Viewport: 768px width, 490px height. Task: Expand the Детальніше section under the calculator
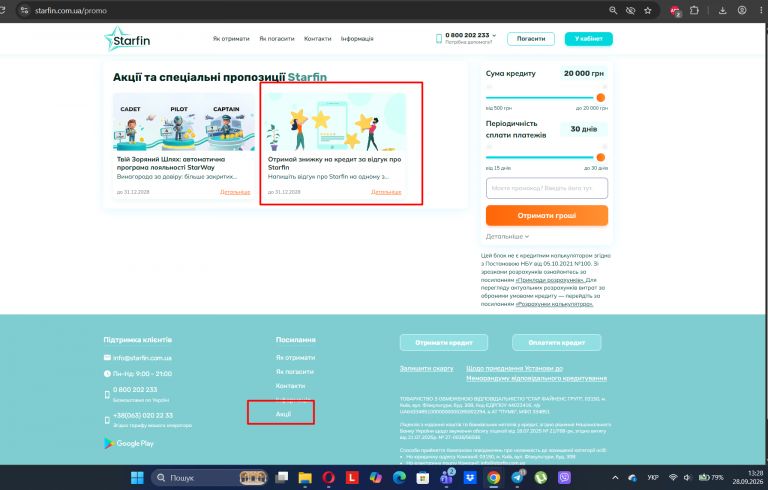coord(507,236)
